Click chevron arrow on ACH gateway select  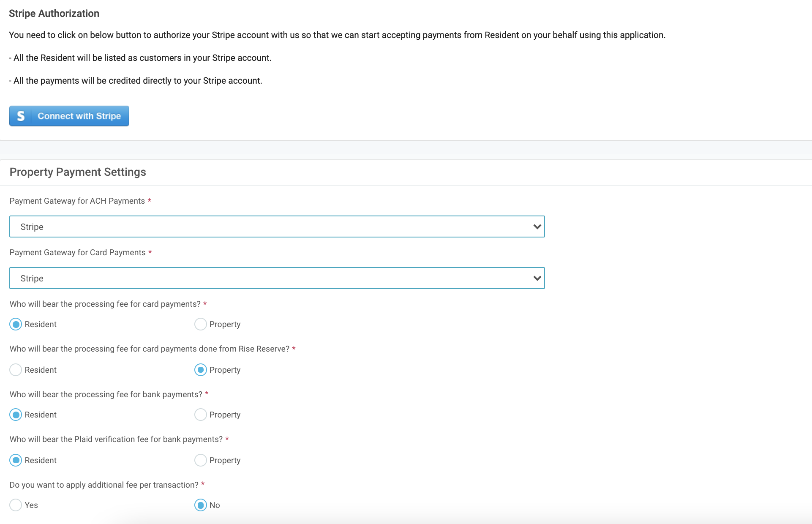(x=537, y=227)
